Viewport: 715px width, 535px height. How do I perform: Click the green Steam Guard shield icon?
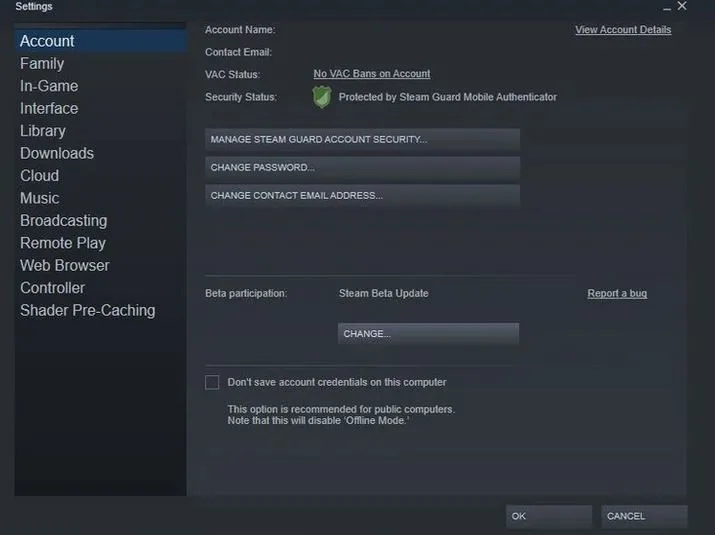pyautogui.click(x=322, y=97)
